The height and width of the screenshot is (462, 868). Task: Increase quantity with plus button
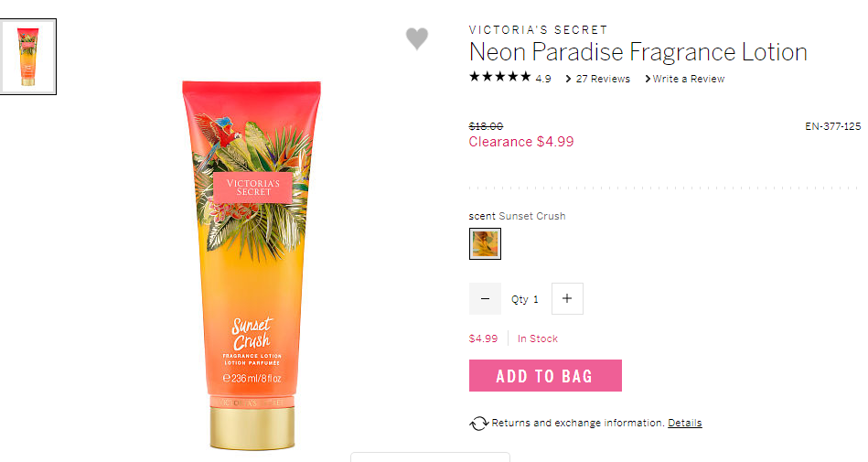coord(567,298)
